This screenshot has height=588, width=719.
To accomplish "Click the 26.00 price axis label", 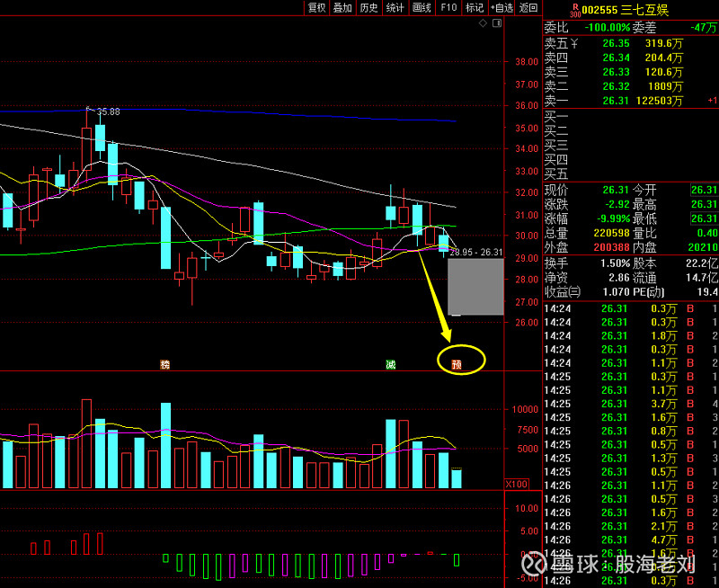I will pos(527,323).
